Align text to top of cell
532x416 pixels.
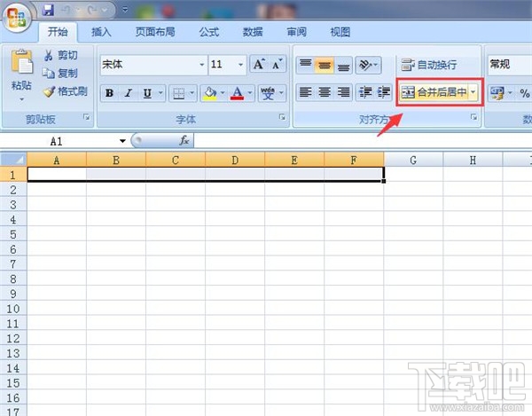305,65
